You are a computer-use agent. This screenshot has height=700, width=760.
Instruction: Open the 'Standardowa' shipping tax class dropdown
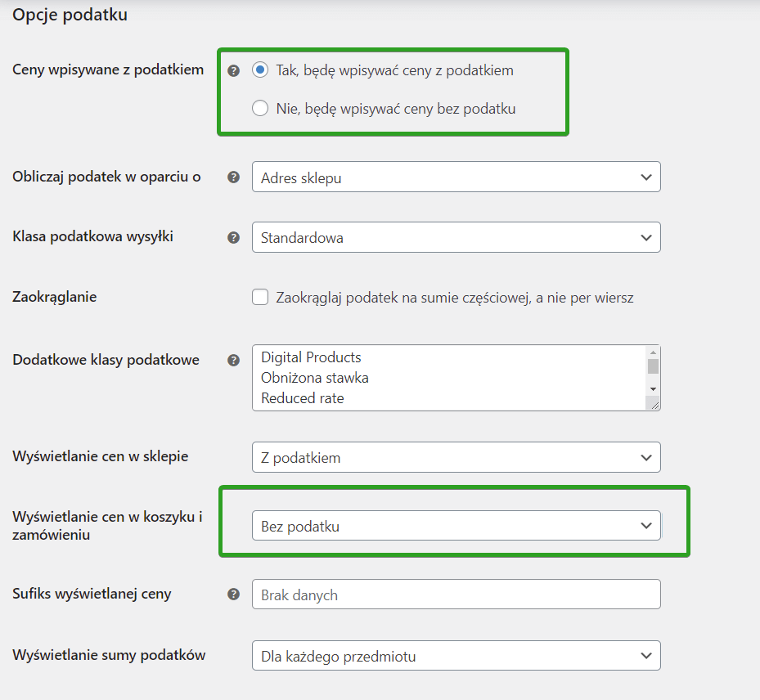pyautogui.click(x=456, y=237)
